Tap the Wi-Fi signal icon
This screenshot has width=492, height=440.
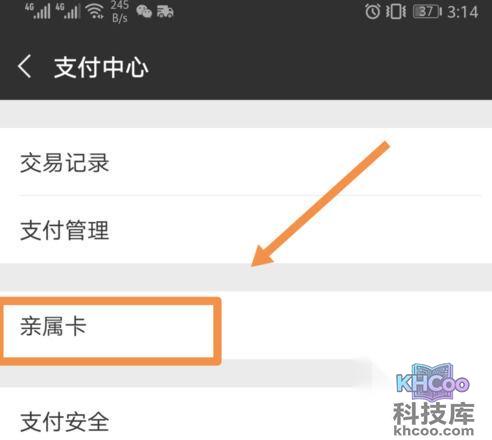94,11
